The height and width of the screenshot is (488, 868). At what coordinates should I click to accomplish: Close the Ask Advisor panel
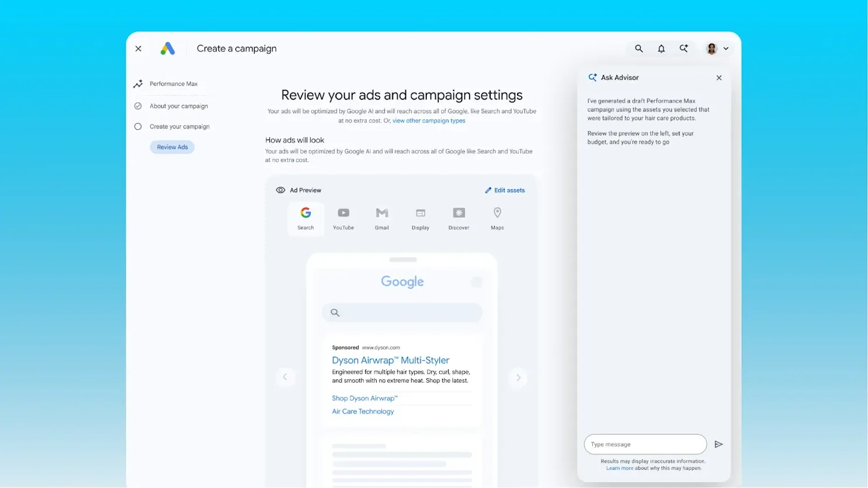[x=719, y=78]
